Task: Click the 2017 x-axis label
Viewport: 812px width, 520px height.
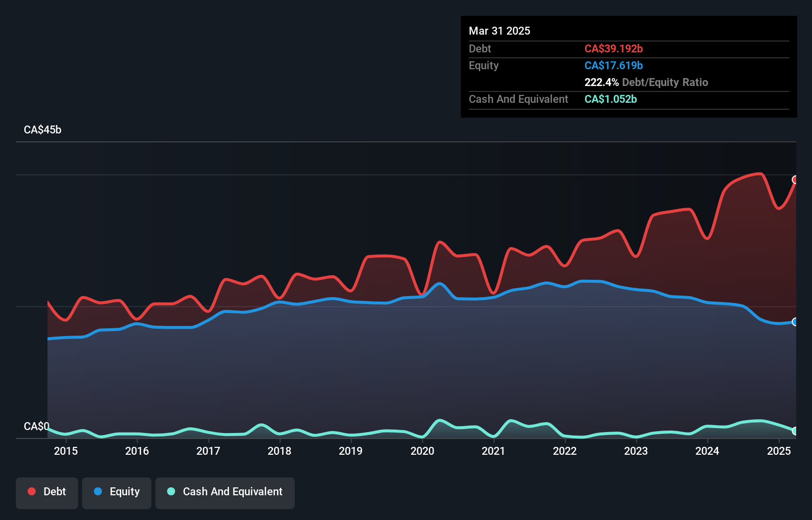Action: [208, 451]
